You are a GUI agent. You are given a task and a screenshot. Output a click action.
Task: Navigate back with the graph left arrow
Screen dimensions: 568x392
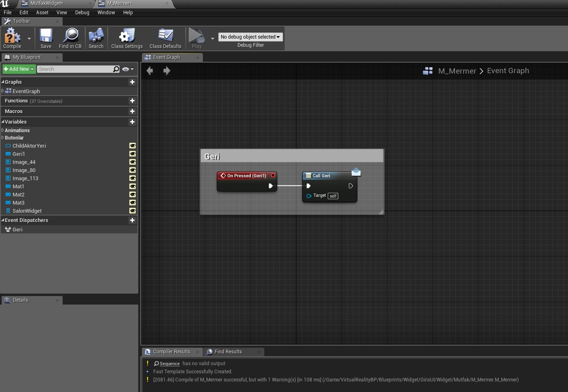click(150, 71)
